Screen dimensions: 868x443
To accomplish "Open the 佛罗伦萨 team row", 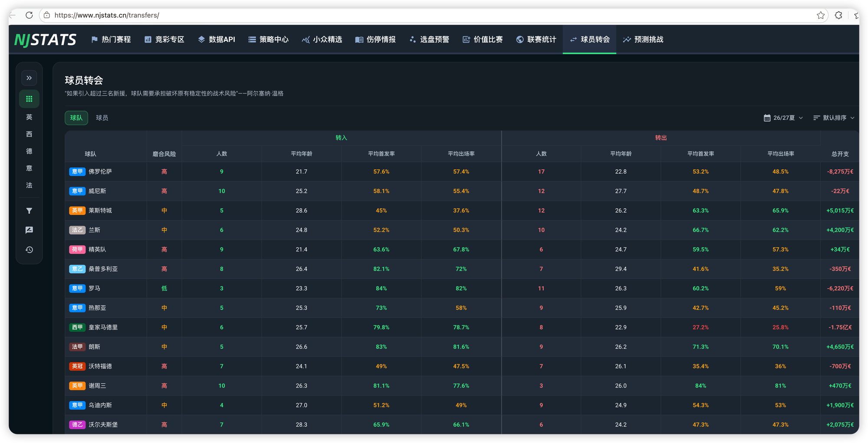I will click(x=462, y=172).
